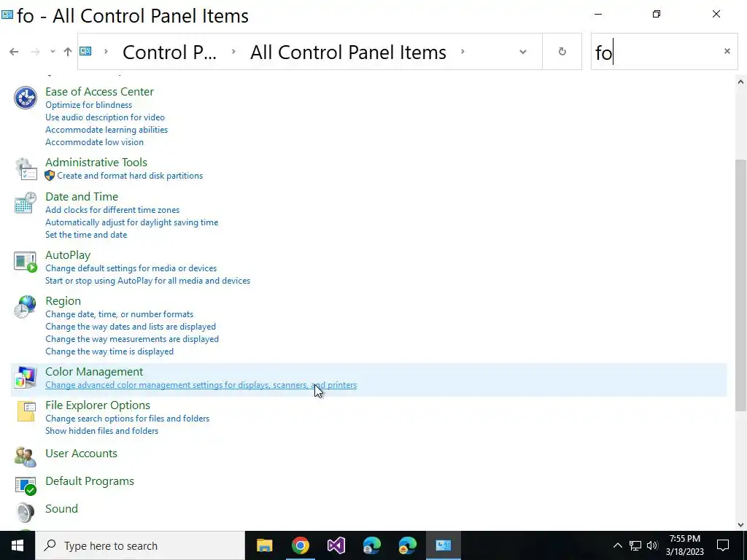Show hidden system tray icons
Image resolution: width=747 pixels, height=560 pixels.
(x=617, y=545)
